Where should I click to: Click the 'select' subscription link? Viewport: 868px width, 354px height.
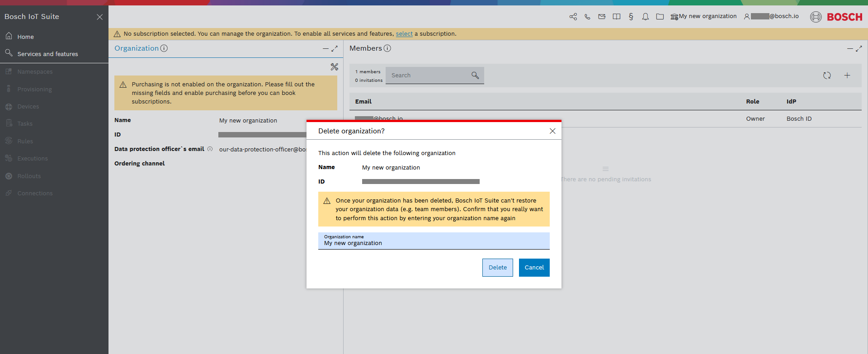[x=404, y=33]
